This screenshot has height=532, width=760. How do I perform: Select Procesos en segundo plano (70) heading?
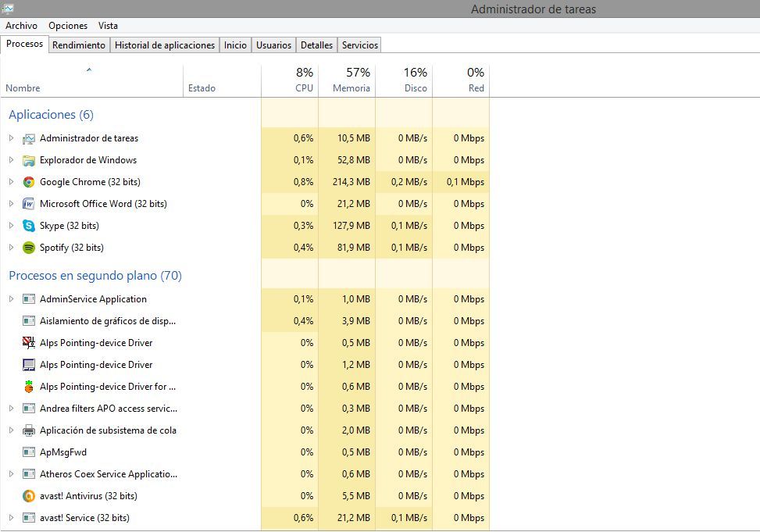click(95, 276)
